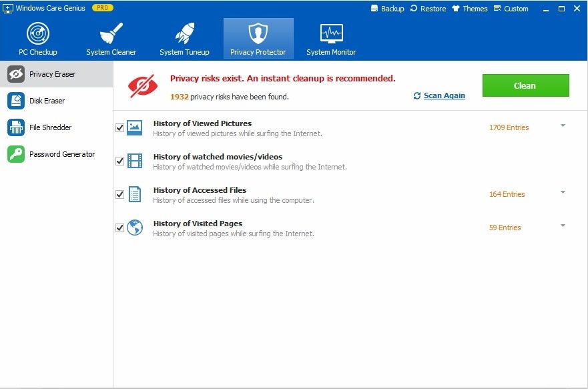Select File Shredder in the sidebar
This screenshot has height=389, width=588.
pos(56,127)
